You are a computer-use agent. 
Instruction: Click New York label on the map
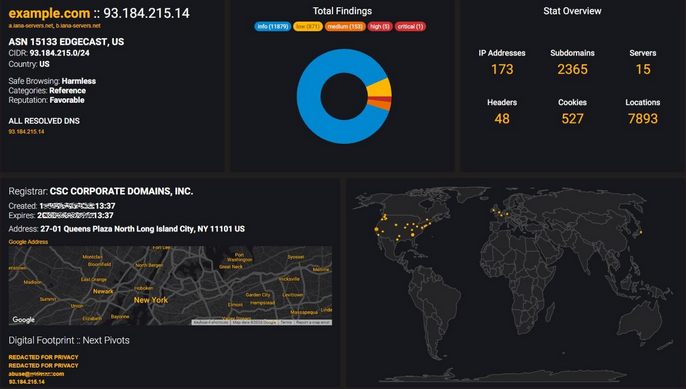tap(150, 300)
